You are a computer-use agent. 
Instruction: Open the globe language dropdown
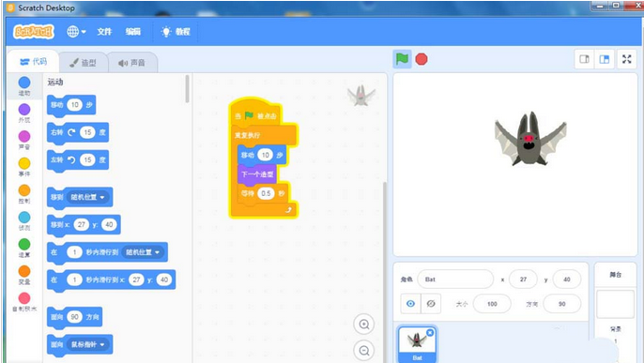[76, 32]
